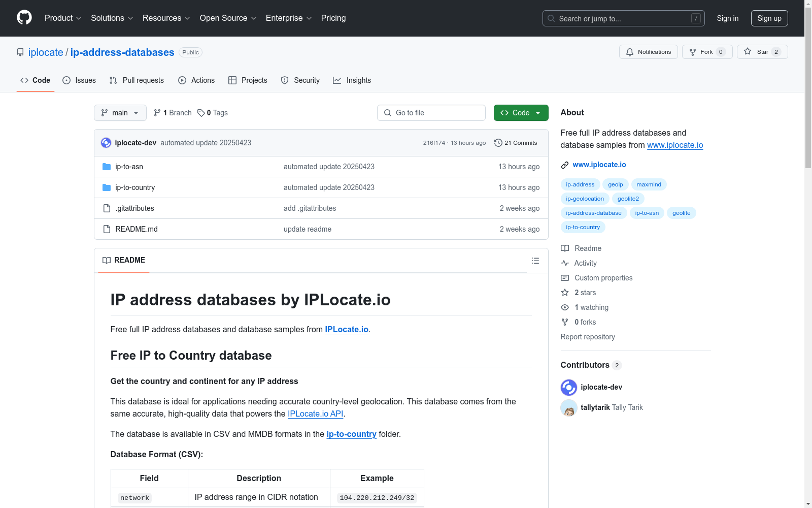Open the .gitattributes file
This screenshot has height=508, width=812.
134,208
